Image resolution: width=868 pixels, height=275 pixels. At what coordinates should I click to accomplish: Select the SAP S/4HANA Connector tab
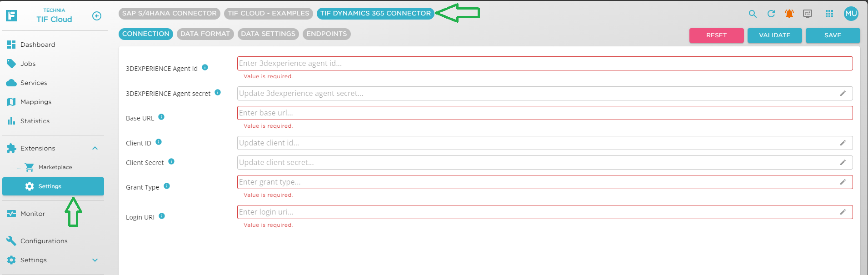(169, 14)
